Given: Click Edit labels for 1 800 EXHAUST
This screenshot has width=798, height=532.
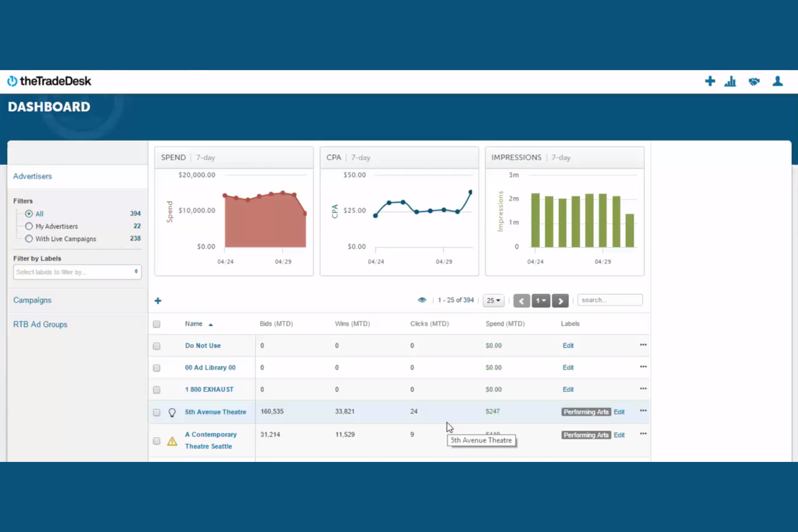Looking at the screenshot, I should tap(568, 389).
